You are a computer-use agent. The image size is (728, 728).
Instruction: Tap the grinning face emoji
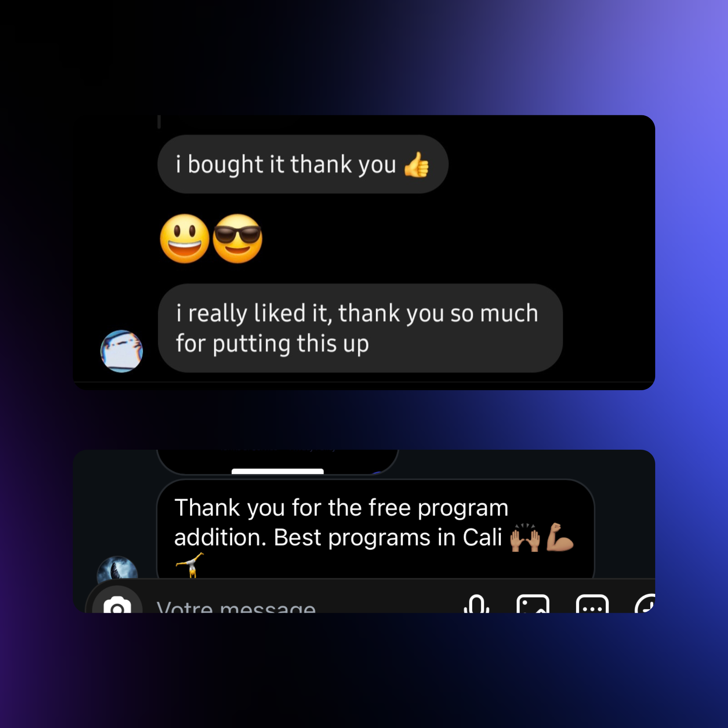coord(185,238)
